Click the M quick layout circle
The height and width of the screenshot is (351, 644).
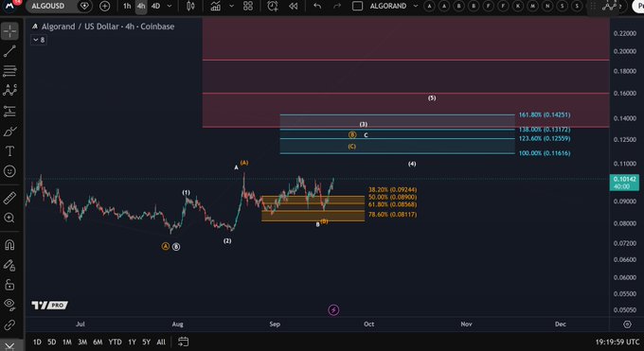[x=532, y=7]
